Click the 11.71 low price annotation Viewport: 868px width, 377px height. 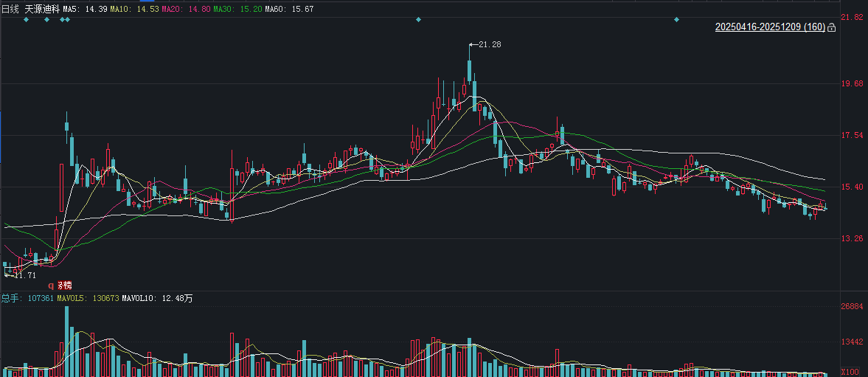coord(24,275)
